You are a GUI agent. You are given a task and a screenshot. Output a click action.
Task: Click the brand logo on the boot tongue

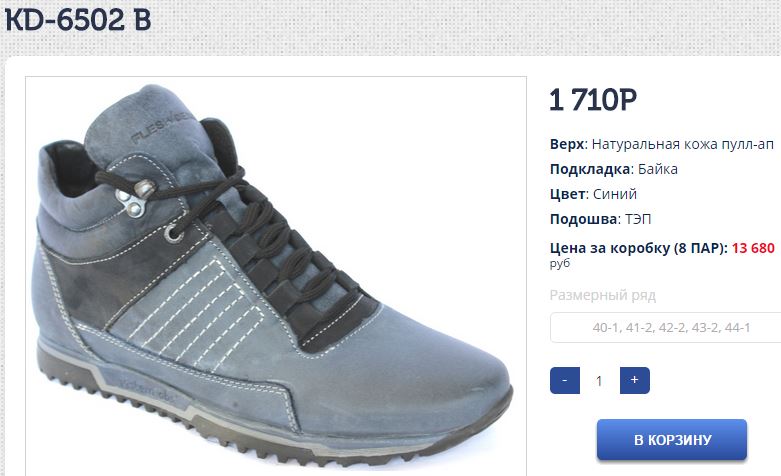coord(158,128)
